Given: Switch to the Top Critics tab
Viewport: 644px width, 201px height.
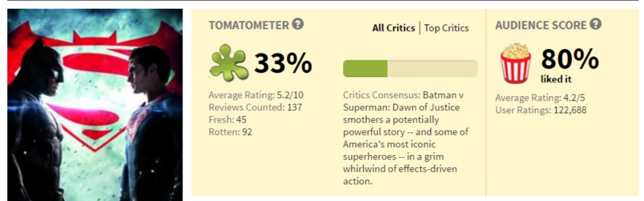Looking at the screenshot, I should click(x=446, y=28).
